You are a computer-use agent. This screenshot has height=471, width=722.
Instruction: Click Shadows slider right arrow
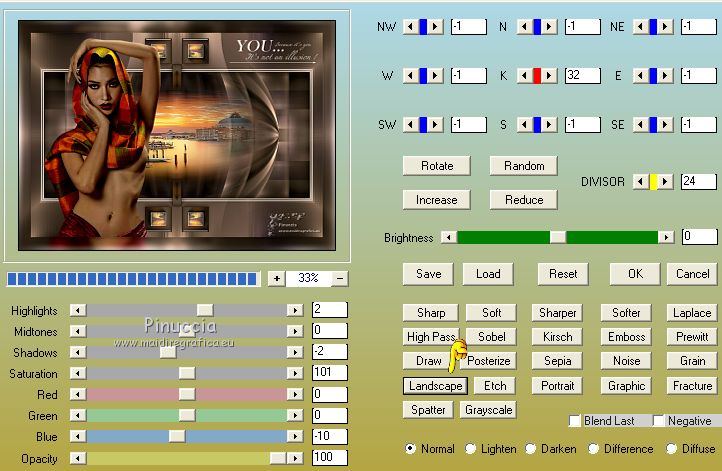pos(295,352)
